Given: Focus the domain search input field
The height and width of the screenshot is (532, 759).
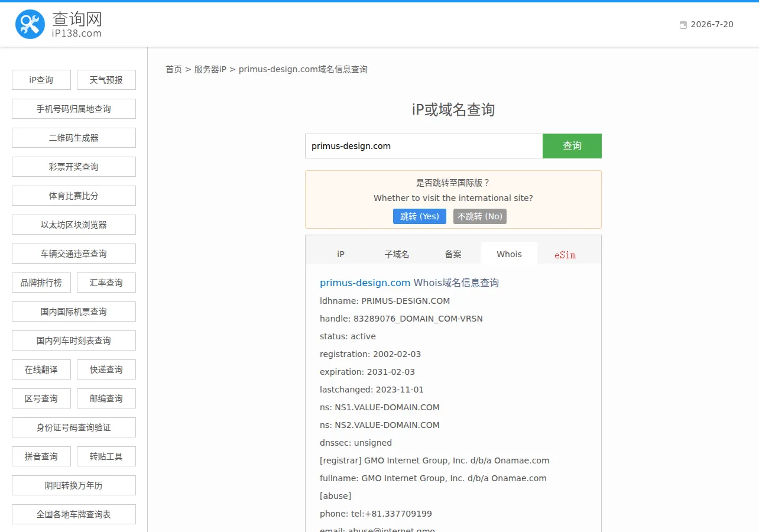Looking at the screenshot, I should click(424, 146).
